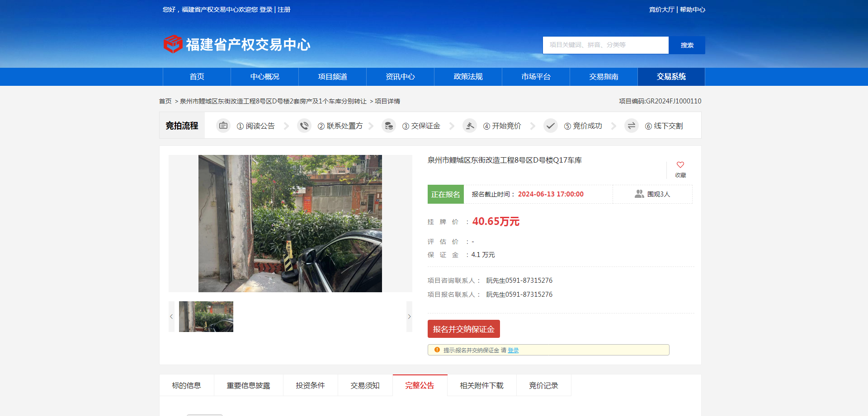Viewport: 868px width, 416px height.
Task: Click the 搜索 button
Action: tap(687, 45)
